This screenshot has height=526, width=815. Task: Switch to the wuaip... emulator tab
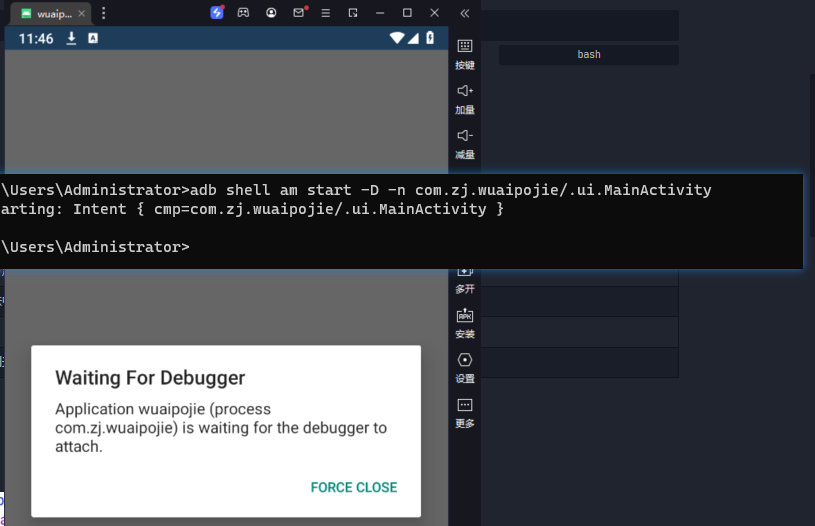50,14
